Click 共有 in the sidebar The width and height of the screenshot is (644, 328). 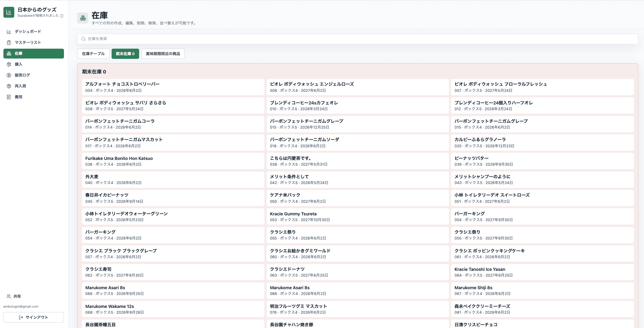(34, 296)
